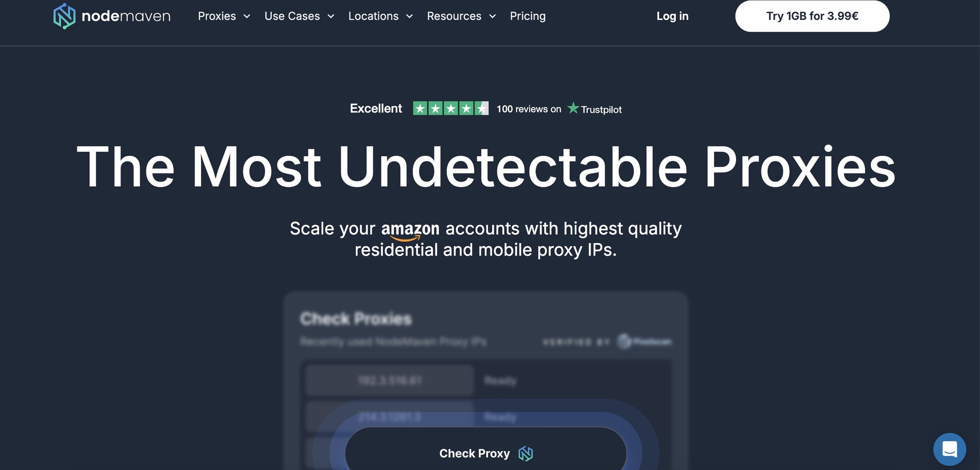Click the nodemaven wordmark text
This screenshot has height=470, width=980.
pyautogui.click(x=126, y=16)
